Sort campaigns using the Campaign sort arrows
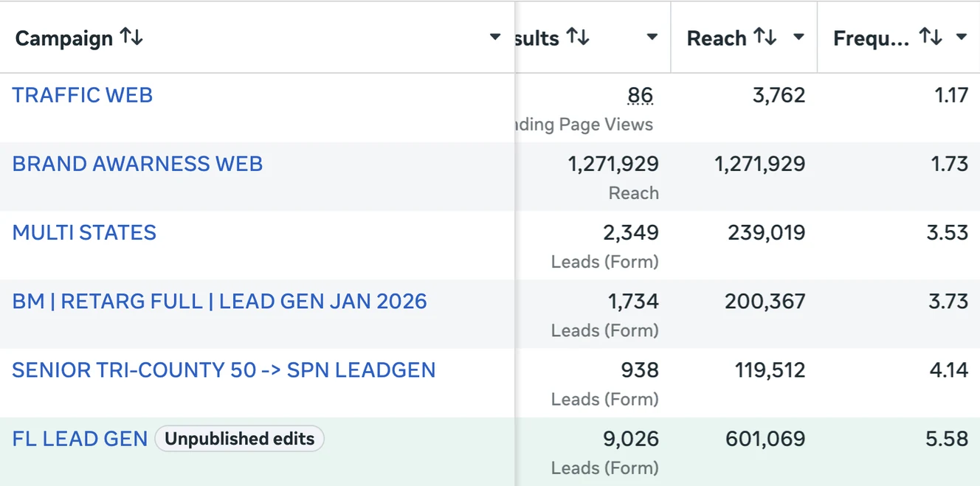Viewport: 980px width, 486px height. pos(131,37)
